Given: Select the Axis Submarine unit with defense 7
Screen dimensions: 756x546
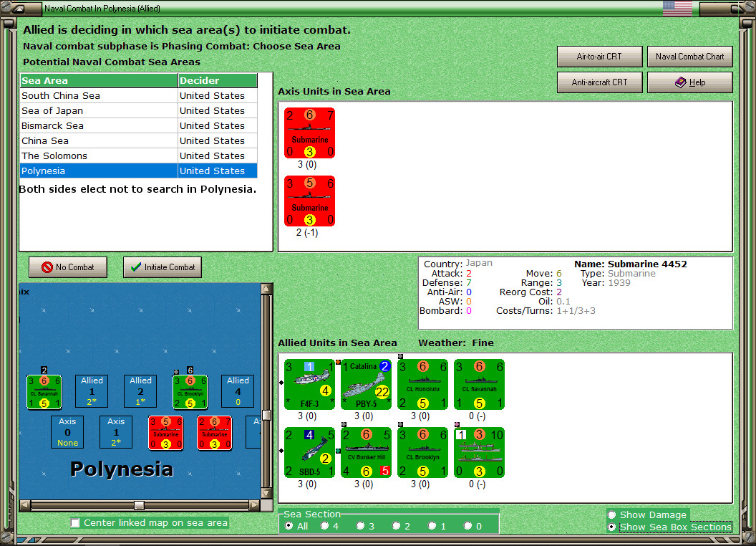Looking at the screenshot, I should (x=309, y=133).
